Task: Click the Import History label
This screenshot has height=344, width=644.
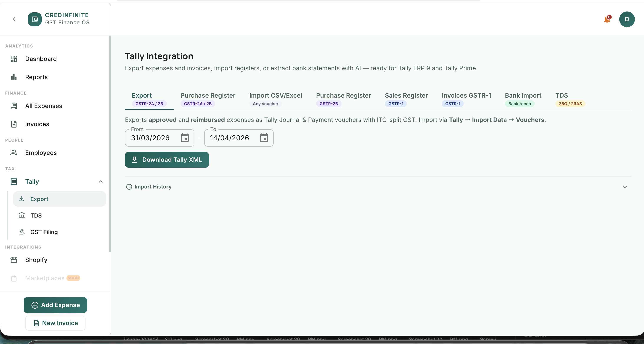Action: (x=153, y=187)
